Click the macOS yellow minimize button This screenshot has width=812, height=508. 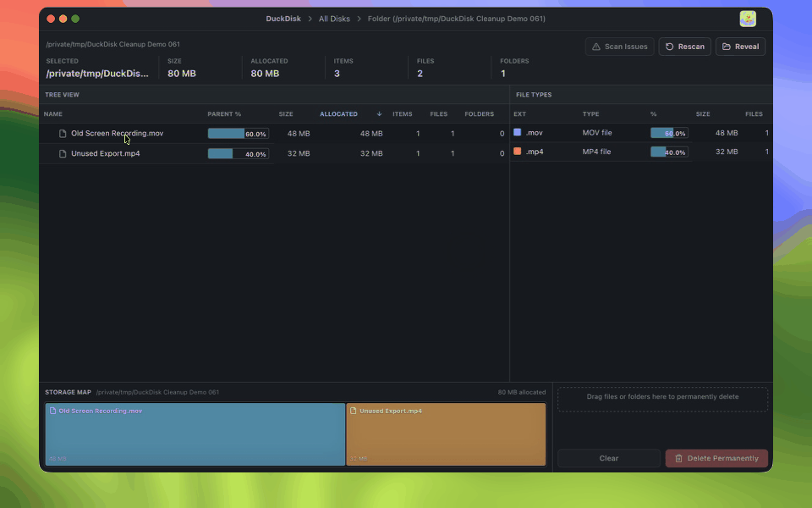coord(63,19)
